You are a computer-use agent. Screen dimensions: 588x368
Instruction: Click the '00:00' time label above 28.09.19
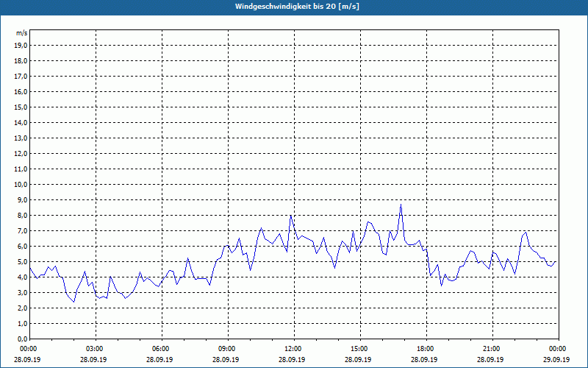tap(27, 349)
